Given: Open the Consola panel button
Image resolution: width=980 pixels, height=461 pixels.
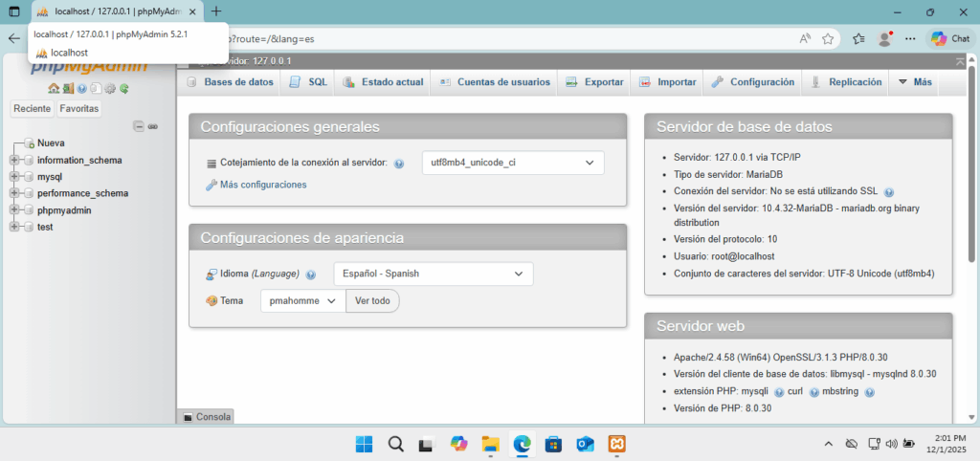Looking at the screenshot, I should [x=208, y=417].
